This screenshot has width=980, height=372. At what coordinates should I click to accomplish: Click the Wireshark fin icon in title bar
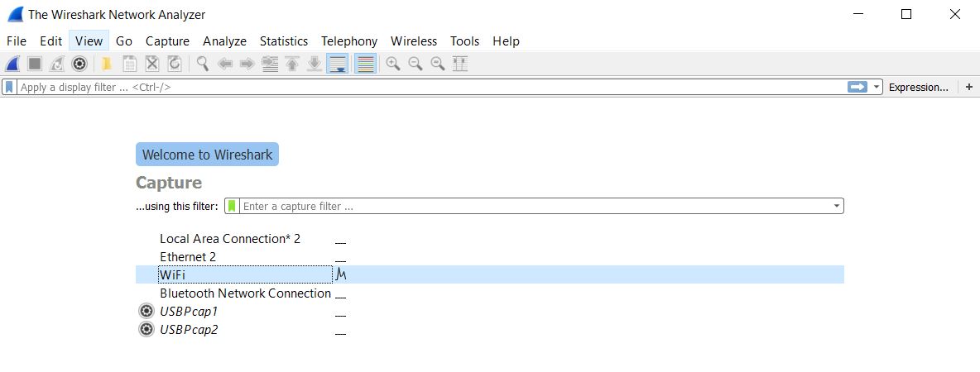[16, 14]
